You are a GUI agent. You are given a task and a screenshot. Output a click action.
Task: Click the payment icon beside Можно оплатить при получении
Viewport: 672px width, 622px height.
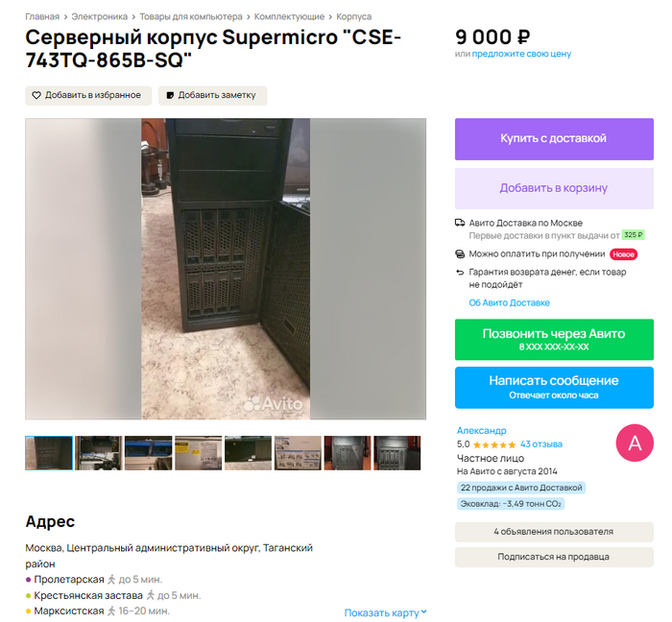[x=460, y=254]
